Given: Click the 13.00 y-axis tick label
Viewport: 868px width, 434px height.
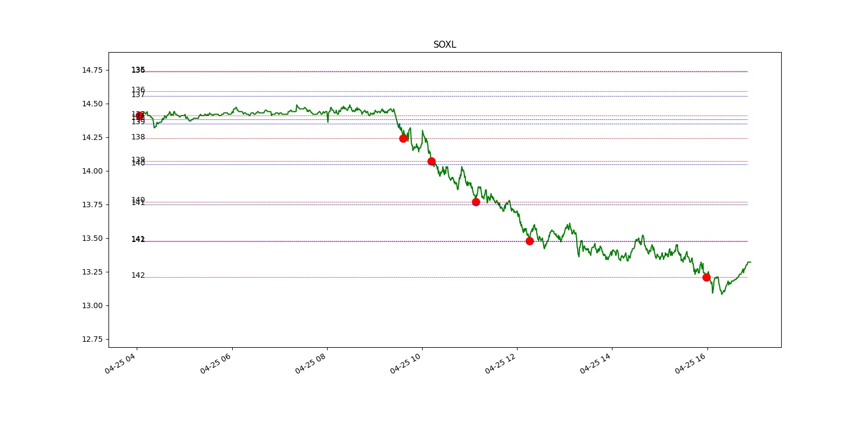Looking at the screenshot, I should (x=92, y=305).
